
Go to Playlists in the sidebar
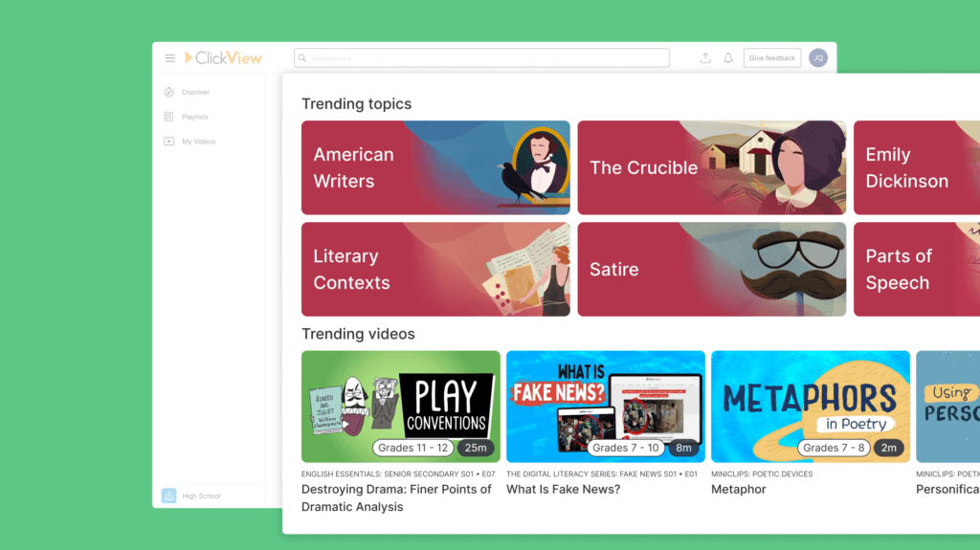[195, 117]
